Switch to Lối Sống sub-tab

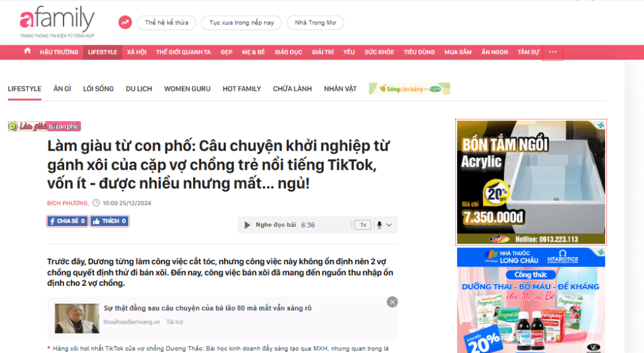[99, 89]
